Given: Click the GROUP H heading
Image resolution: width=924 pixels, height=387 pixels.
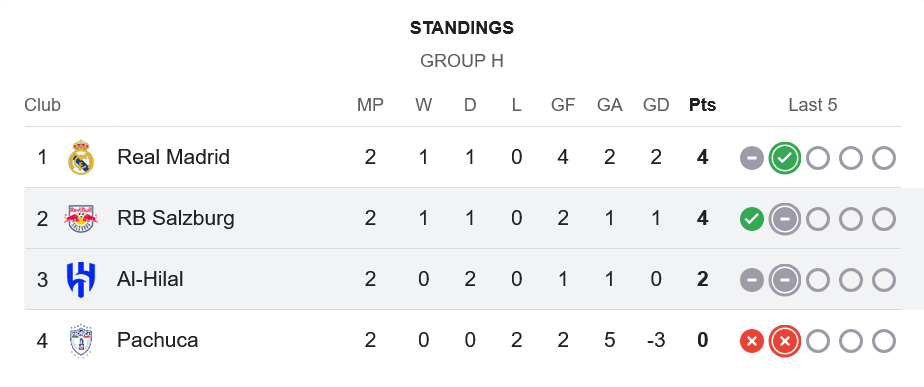Looking at the screenshot, I should click(462, 61).
